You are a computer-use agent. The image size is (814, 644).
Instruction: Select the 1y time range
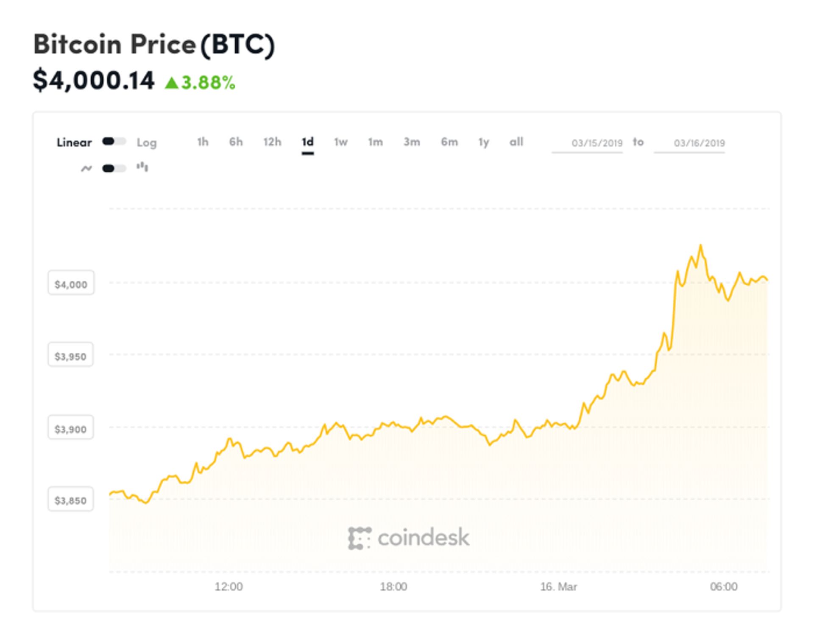click(x=482, y=143)
